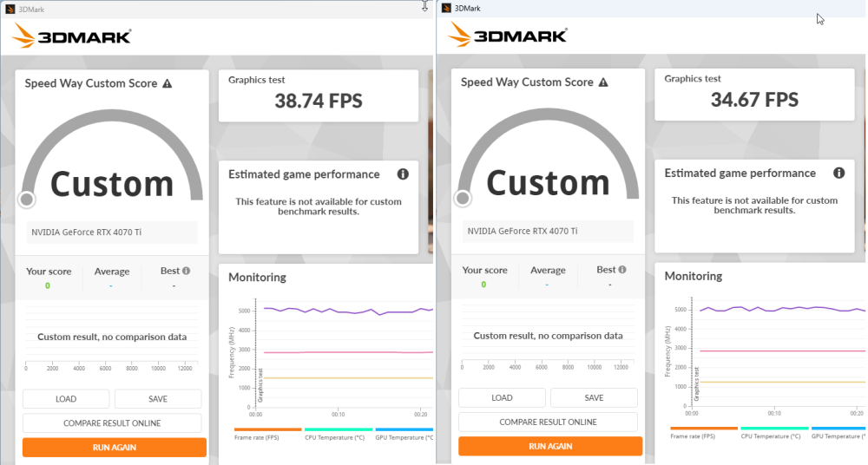Click score gauge knob in left window

27,200
